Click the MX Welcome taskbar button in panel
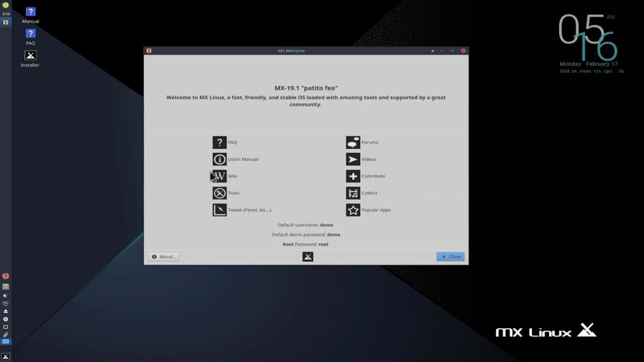The height and width of the screenshot is (362, 644). click(x=6, y=22)
